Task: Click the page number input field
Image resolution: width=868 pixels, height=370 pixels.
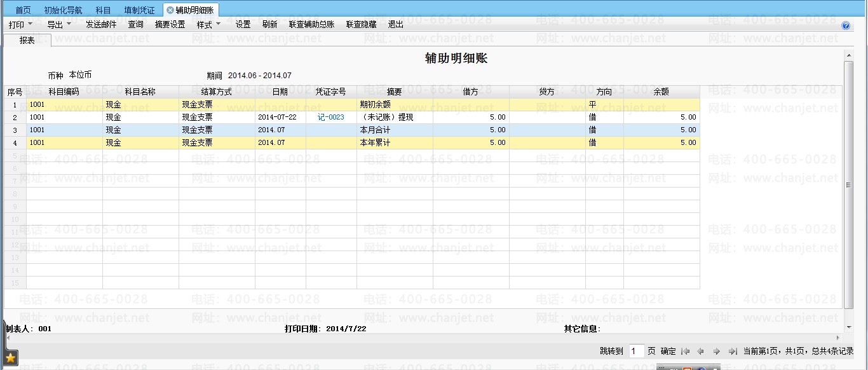Action: click(x=636, y=351)
